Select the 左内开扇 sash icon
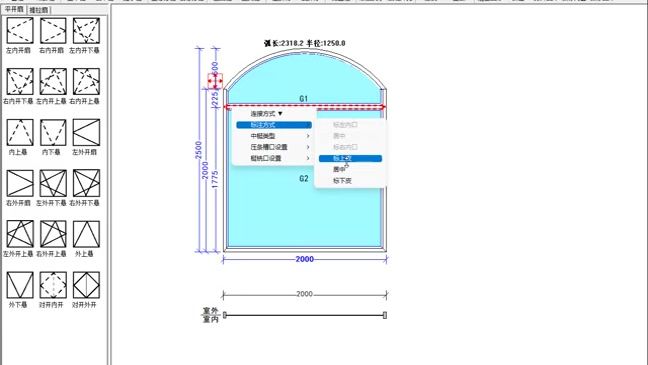 tap(19, 31)
